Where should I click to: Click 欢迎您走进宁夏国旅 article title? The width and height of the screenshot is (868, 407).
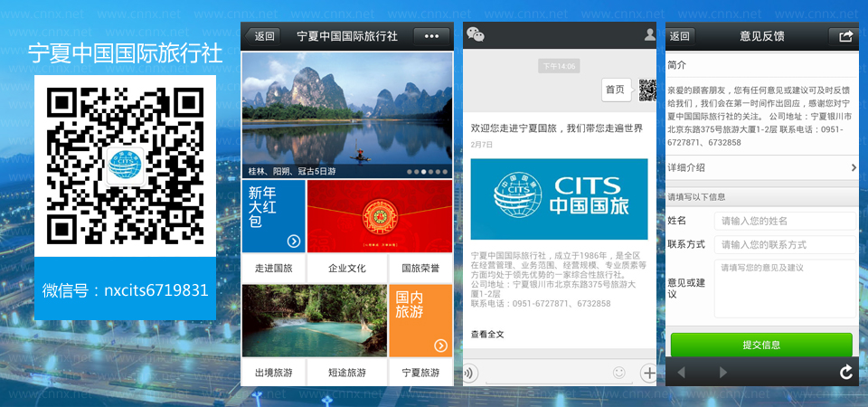pyautogui.click(x=557, y=128)
